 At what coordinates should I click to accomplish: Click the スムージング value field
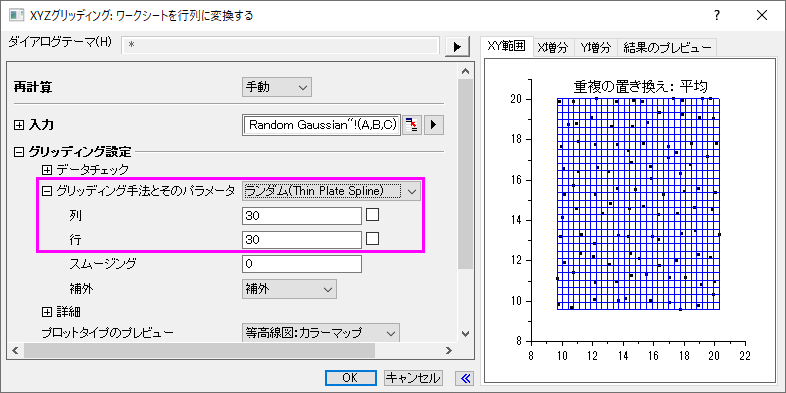pyautogui.click(x=301, y=264)
